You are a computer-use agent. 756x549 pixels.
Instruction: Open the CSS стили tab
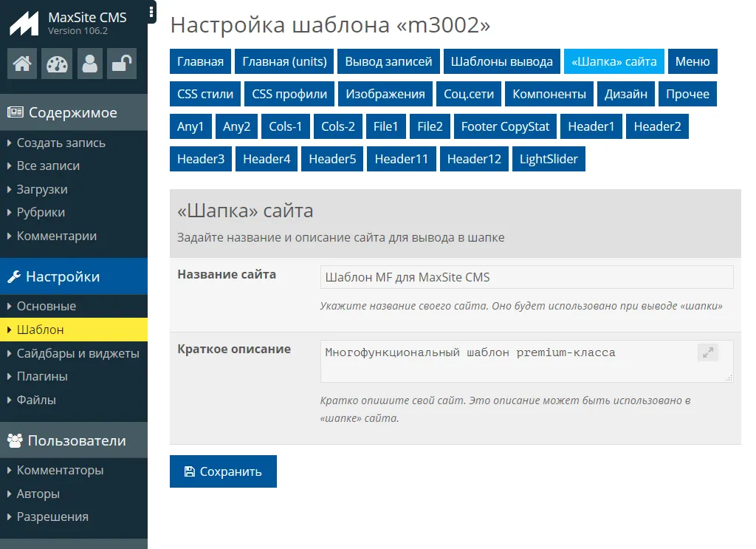coord(205,95)
